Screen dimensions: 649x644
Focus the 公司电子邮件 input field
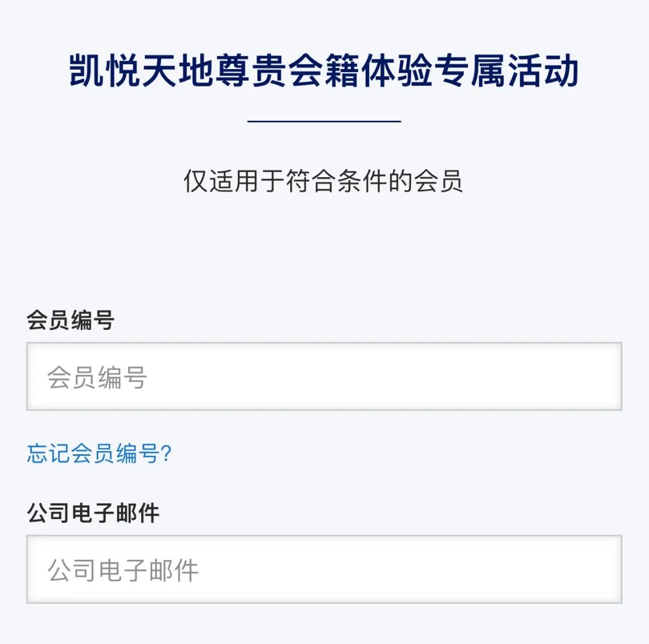click(324, 570)
